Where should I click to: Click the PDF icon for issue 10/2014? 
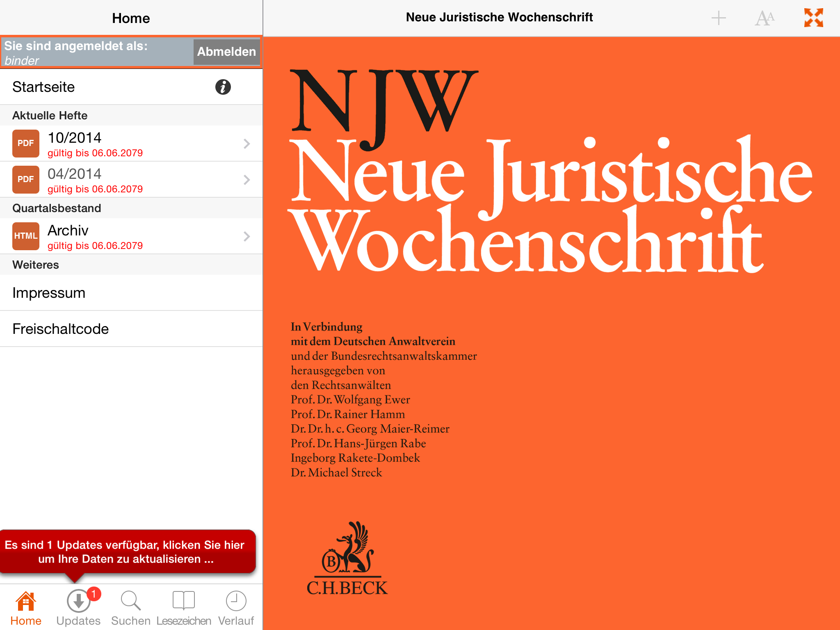click(x=26, y=144)
